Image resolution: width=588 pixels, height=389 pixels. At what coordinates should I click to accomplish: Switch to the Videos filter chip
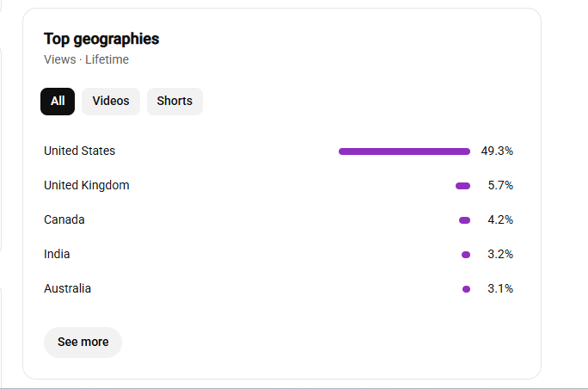click(x=111, y=102)
